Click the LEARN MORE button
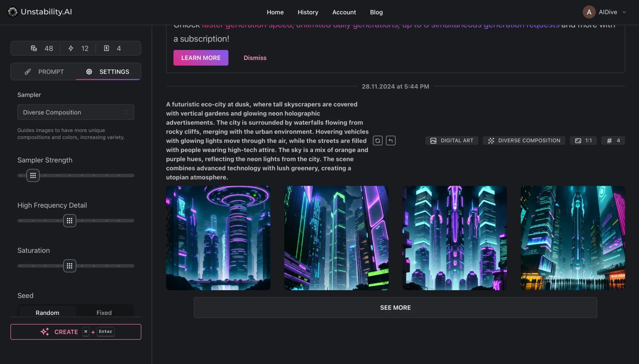639x364 pixels. tap(201, 58)
